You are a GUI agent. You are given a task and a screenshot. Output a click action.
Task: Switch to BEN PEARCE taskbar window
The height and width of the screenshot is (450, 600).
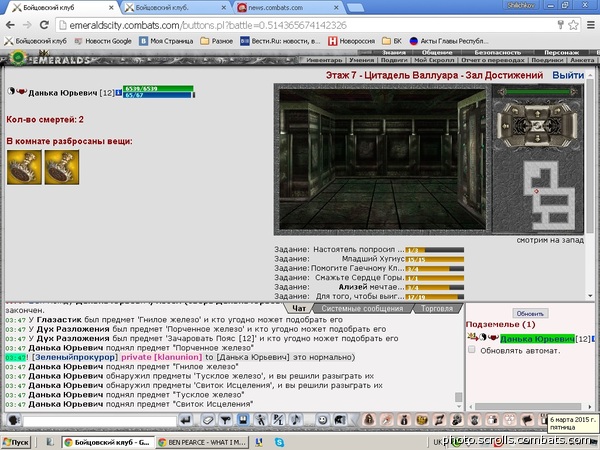pos(202,442)
